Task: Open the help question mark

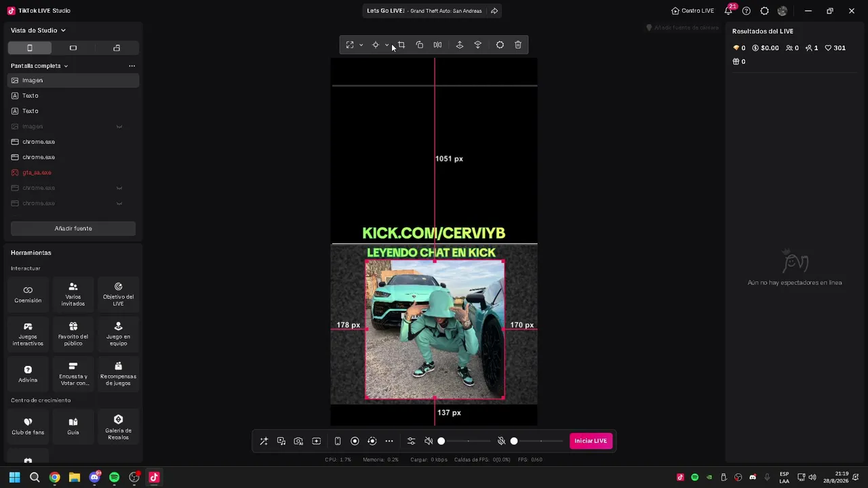Action: click(x=747, y=11)
